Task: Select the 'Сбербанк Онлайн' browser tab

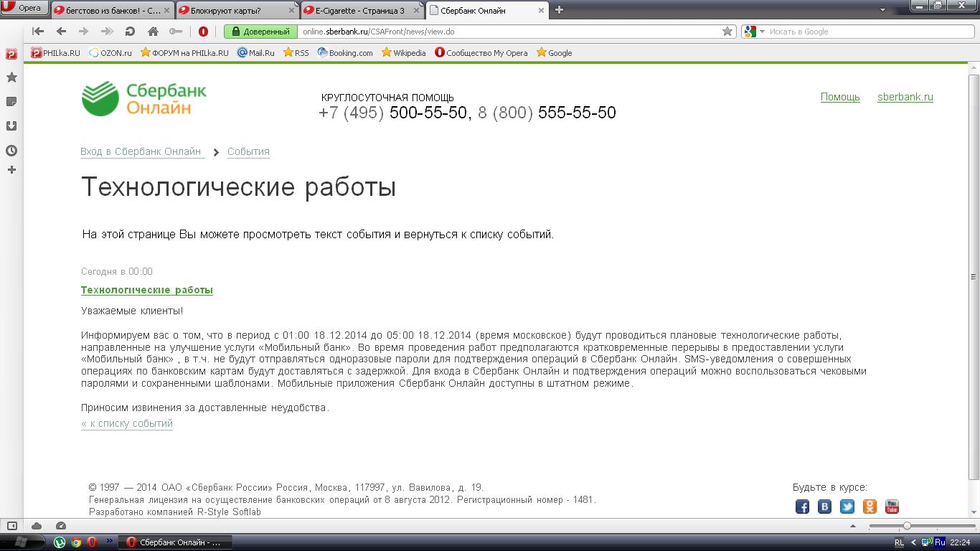Action: click(487, 10)
